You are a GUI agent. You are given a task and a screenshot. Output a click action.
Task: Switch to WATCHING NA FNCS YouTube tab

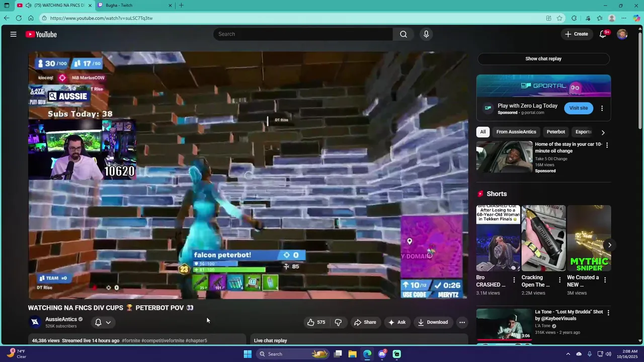[x=55, y=6]
